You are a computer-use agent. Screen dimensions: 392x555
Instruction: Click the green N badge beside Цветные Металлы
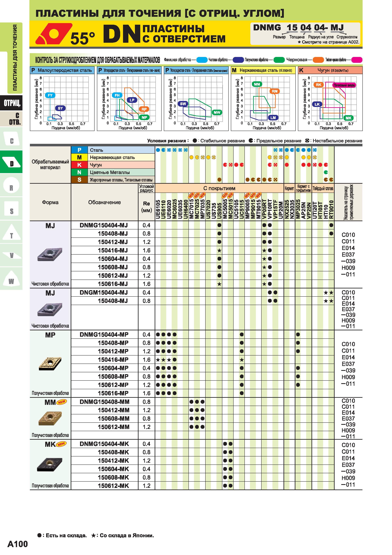click(79, 172)
